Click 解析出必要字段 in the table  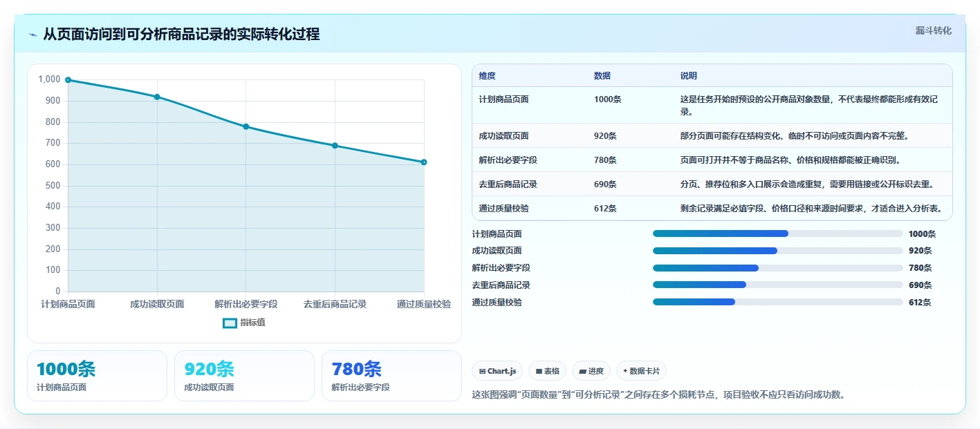(x=508, y=160)
